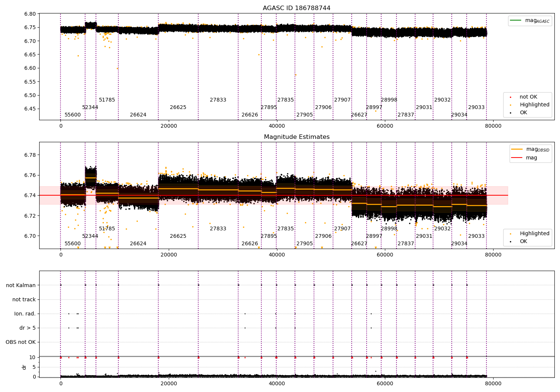The image size is (560, 392).
Task: Click 'Highlighted' in the Magnitude Estimates legend
Action: point(534,234)
